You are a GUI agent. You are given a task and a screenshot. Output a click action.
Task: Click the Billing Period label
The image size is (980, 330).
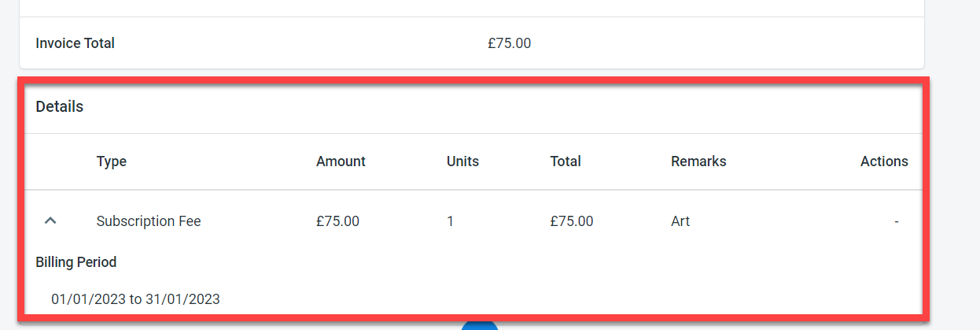coord(76,262)
